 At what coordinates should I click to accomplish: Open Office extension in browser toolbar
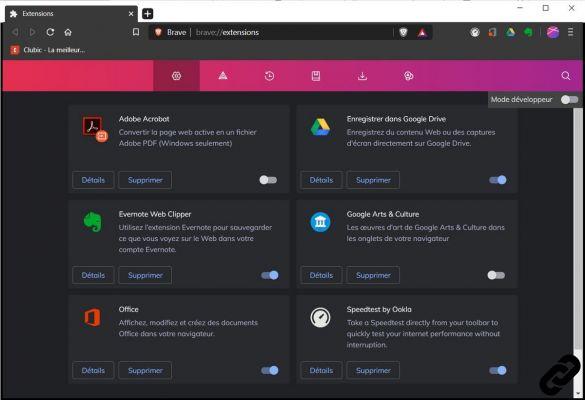click(492, 32)
